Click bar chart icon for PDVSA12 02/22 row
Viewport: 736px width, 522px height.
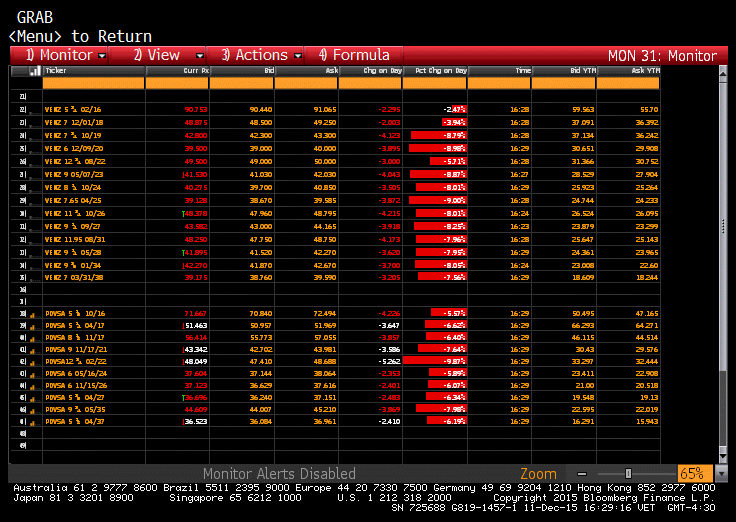click(x=33, y=363)
